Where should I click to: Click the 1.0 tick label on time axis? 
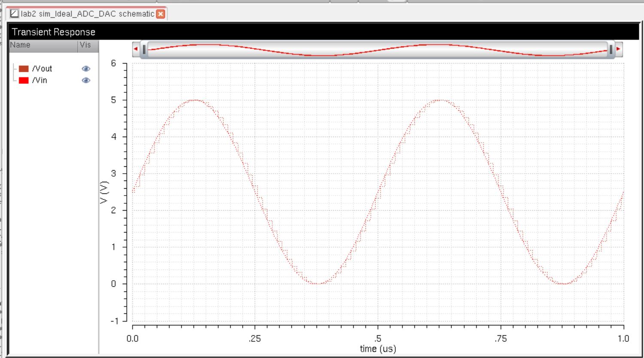[x=623, y=339]
